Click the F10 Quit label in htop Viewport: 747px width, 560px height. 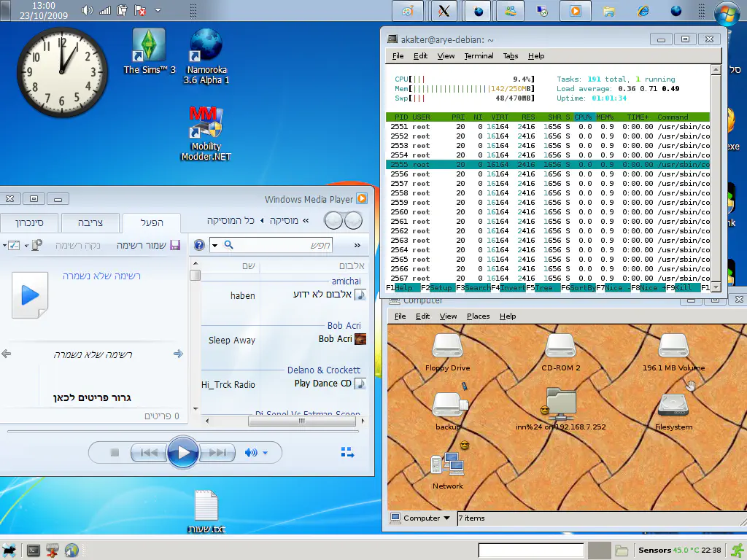[705, 288]
